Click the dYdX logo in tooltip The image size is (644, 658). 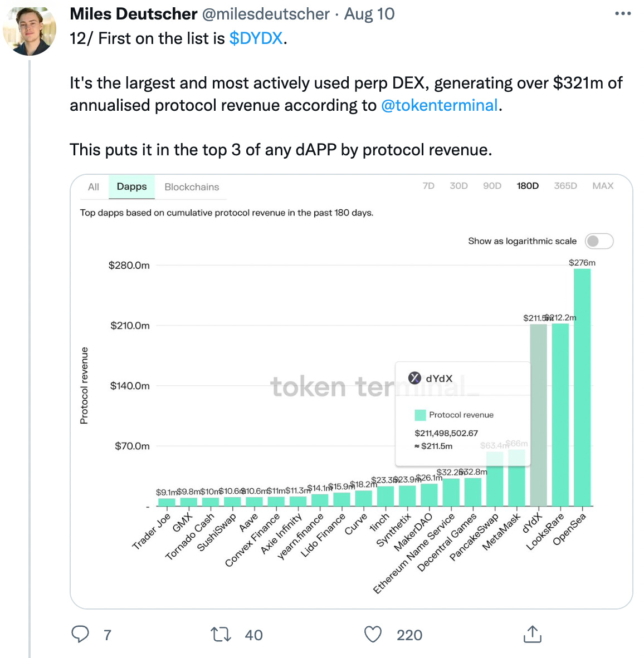coord(415,377)
